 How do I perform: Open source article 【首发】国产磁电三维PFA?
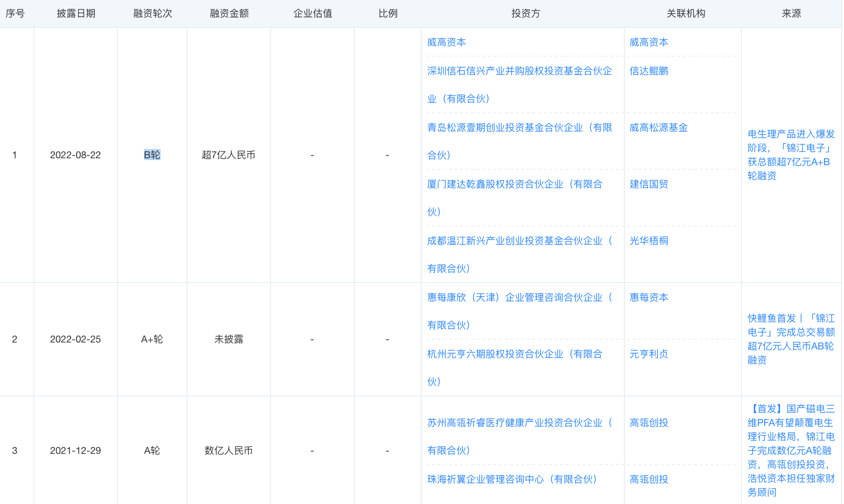(791, 451)
